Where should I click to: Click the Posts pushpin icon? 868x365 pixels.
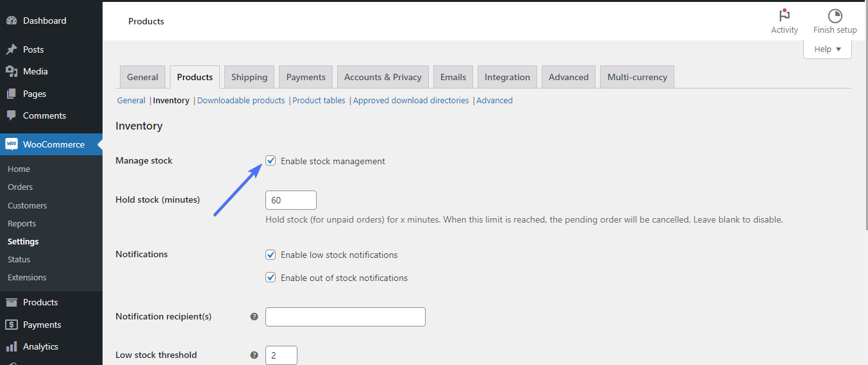[x=12, y=49]
